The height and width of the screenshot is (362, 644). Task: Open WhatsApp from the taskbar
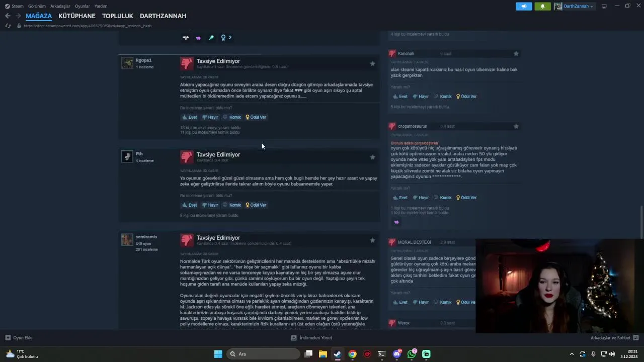coord(412,354)
